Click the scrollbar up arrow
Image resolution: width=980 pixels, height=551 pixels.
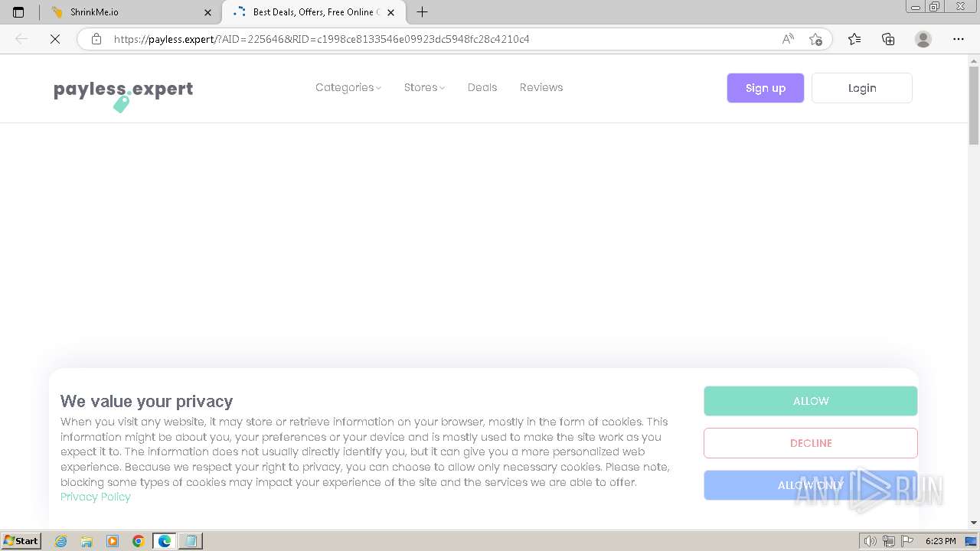974,60
